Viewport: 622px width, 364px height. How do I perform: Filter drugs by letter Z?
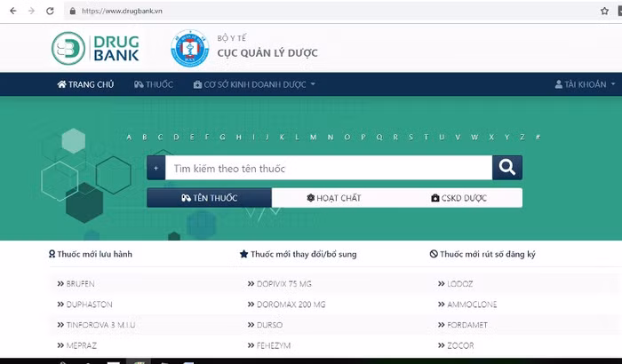[522, 138]
